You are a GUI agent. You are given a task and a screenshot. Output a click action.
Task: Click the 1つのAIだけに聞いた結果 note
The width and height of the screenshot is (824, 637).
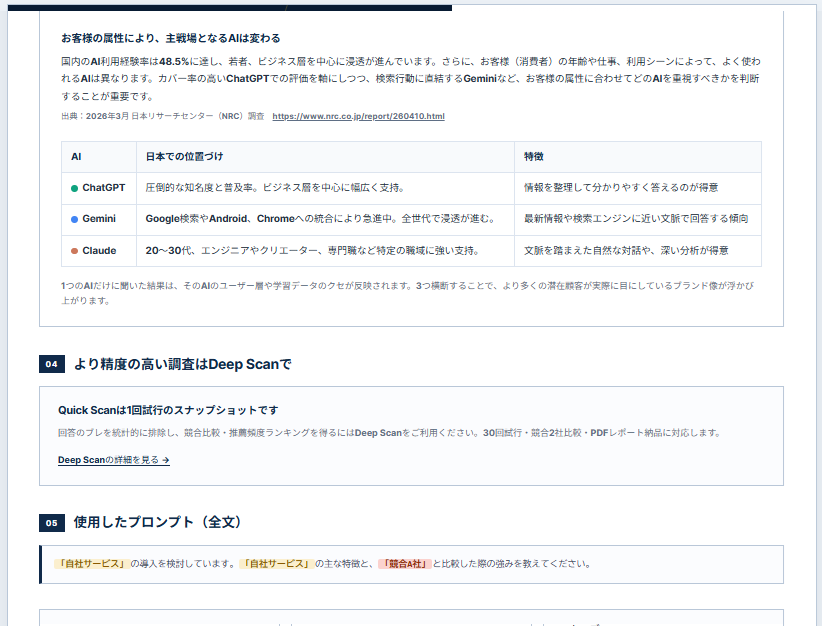(x=407, y=293)
